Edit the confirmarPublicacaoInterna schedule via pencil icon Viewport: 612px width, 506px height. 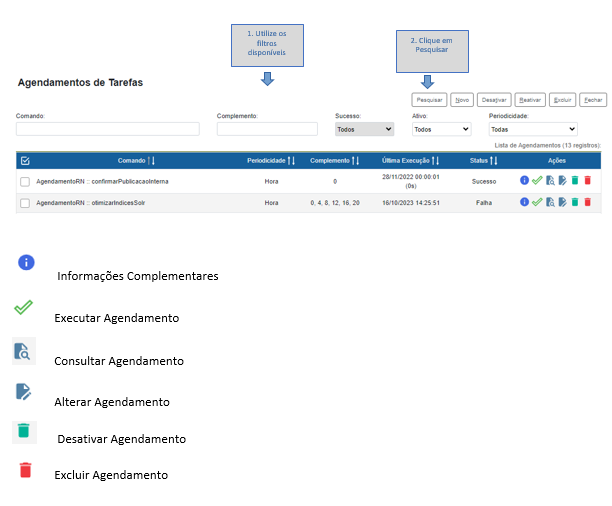(x=562, y=180)
